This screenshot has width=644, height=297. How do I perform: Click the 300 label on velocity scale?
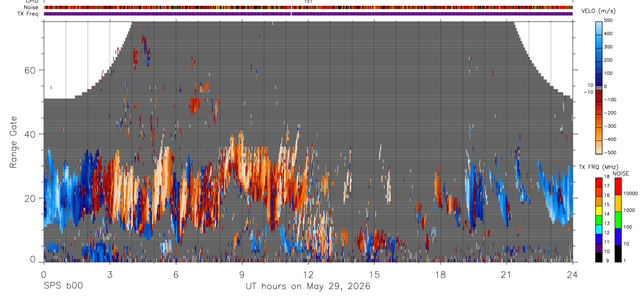pyautogui.click(x=608, y=47)
